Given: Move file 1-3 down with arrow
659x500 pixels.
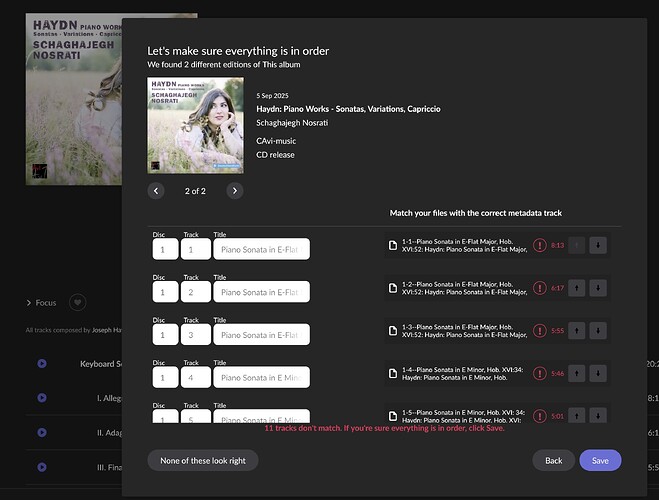Looking at the screenshot, I should point(598,331).
